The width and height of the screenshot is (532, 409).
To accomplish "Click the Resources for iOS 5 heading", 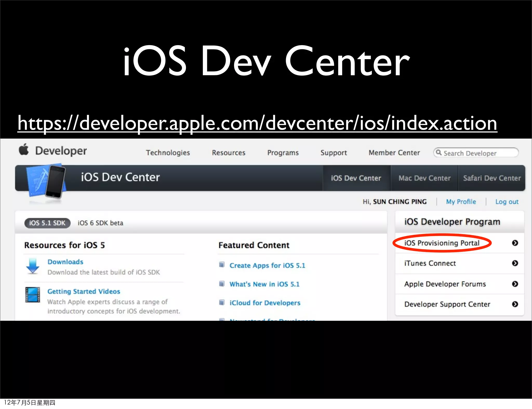I will [64, 245].
